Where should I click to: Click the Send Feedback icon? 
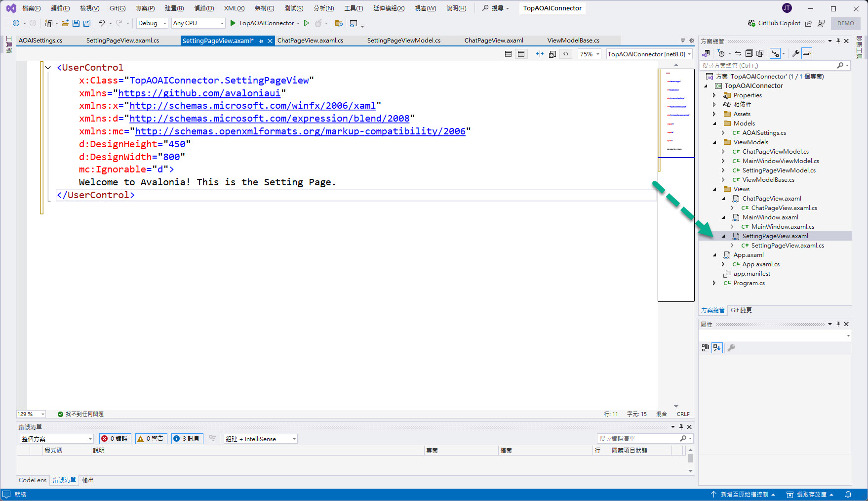tap(822, 23)
